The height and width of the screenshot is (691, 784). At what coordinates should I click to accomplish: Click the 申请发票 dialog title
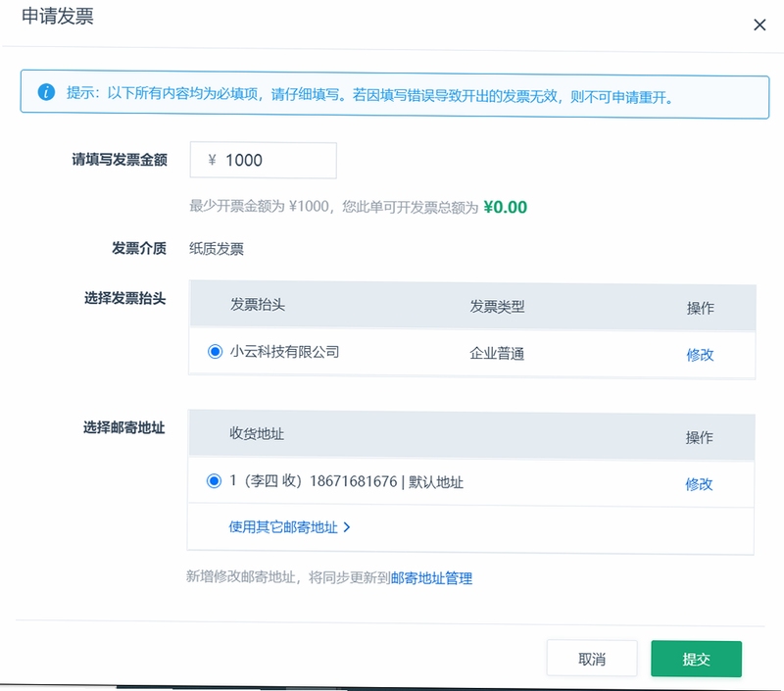click(58, 16)
